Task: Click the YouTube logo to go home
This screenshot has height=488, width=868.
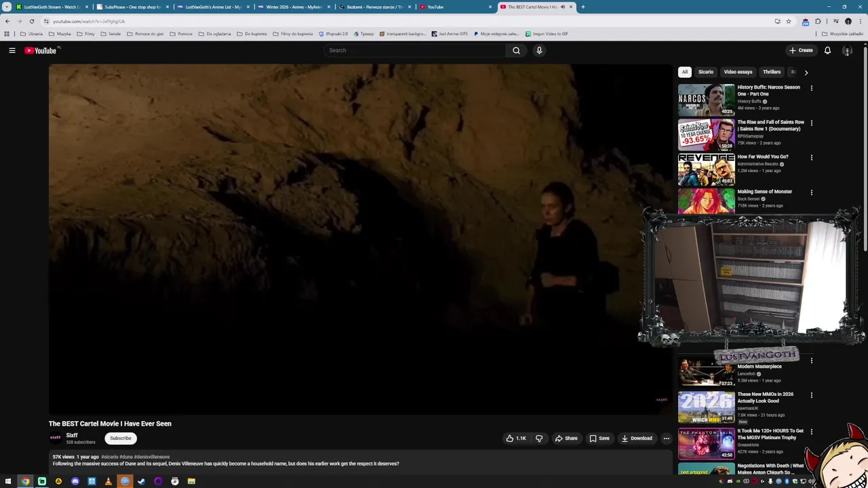Action: pyautogui.click(x=42, y=50)
